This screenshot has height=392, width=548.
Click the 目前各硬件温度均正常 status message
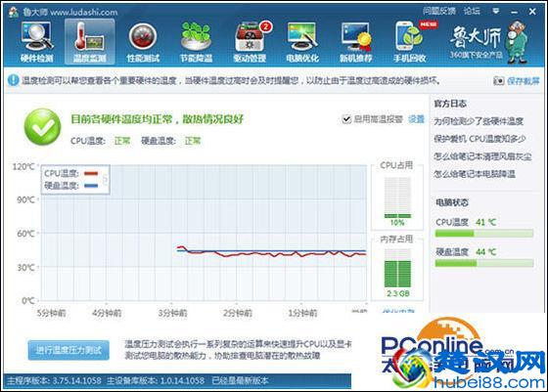pos(157,119)
